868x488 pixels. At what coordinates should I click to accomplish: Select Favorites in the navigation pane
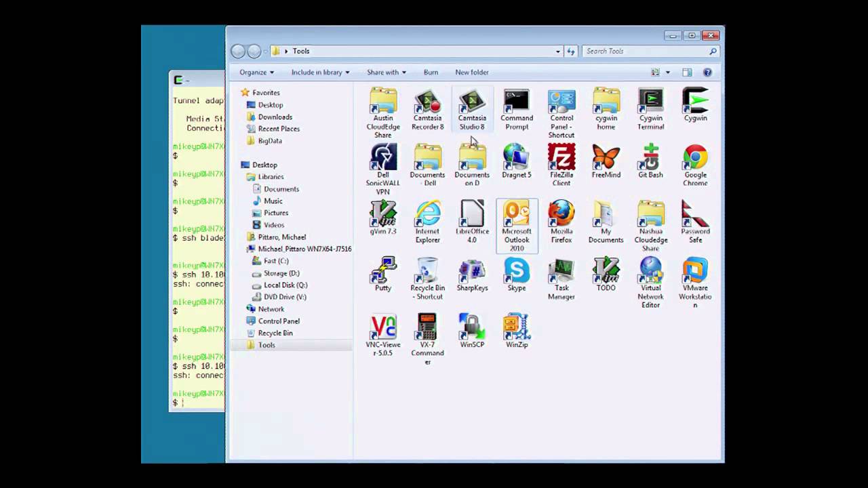(266, 93)
